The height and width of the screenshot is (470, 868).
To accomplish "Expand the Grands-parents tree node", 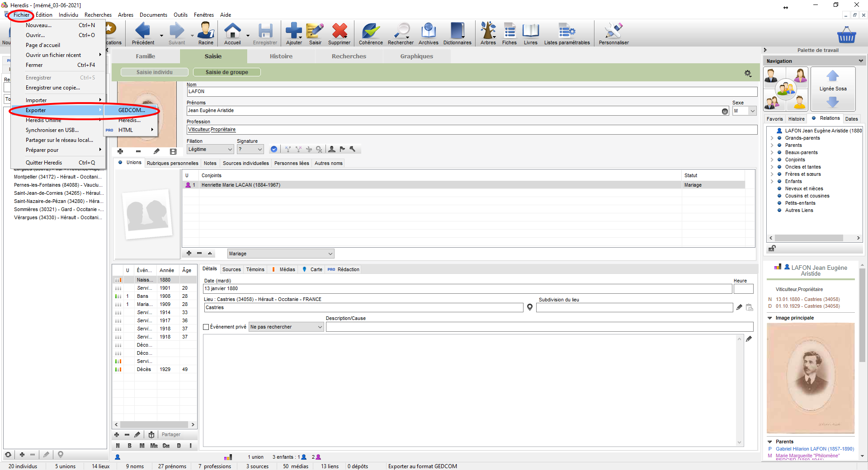I will [x=772, y=138].
